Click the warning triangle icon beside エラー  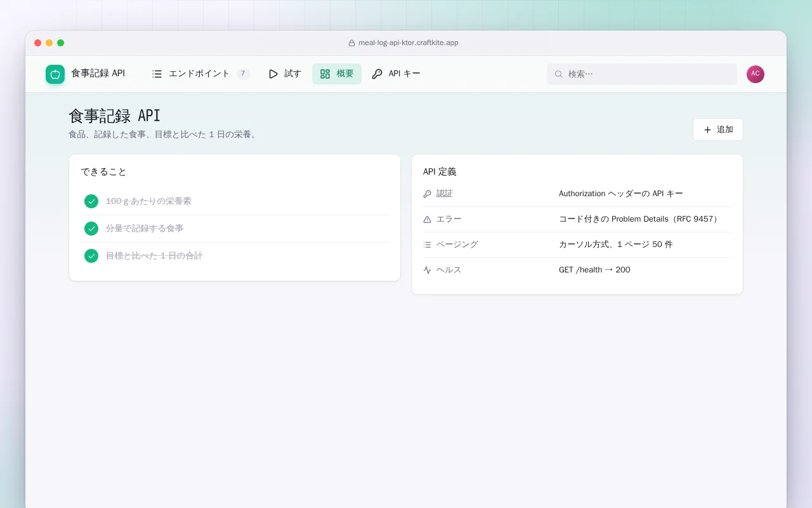(427, 219)
